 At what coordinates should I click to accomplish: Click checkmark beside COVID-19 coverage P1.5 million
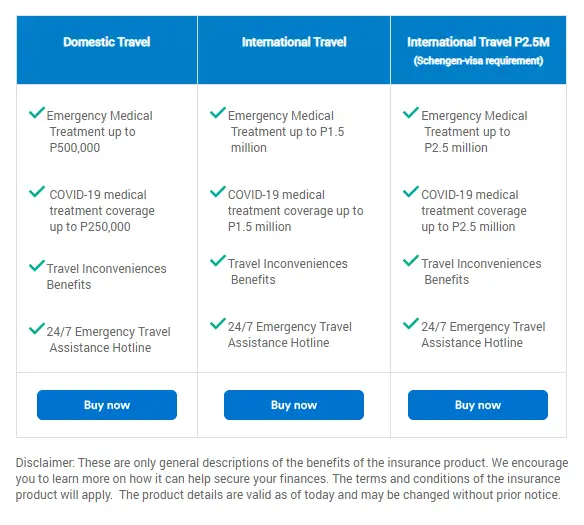(x=218, y=191)
